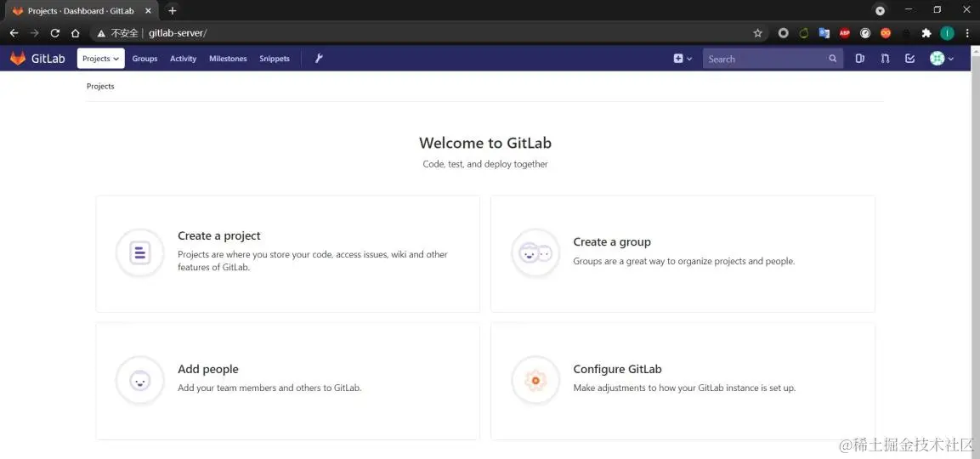Click the Create a project heading
980x459 pixels.
pos(218,235)
